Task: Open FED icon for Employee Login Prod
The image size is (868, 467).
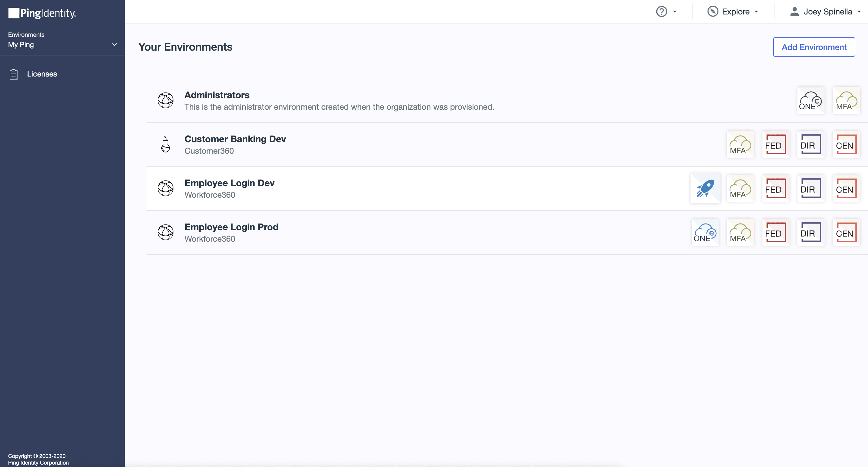Action: [775, 232]
